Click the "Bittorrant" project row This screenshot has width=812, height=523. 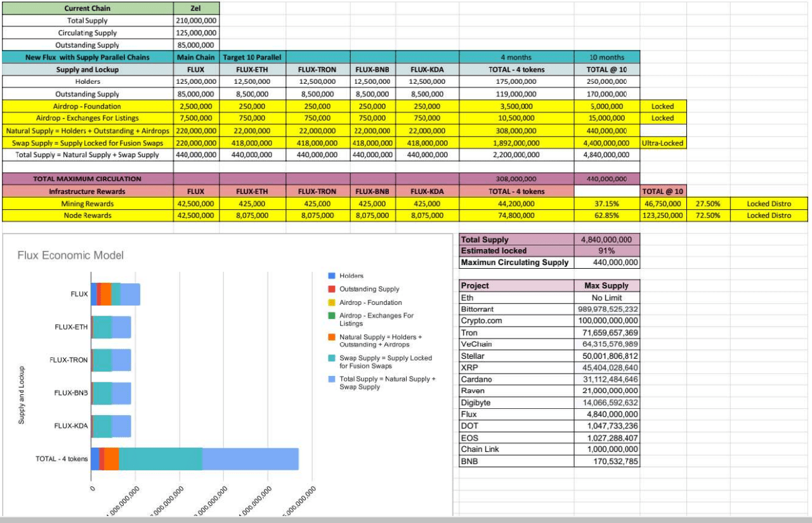(x=517, y=309)
